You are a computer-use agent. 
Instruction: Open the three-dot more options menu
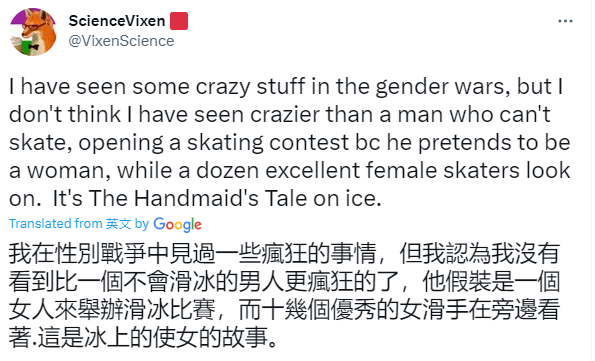point(565,21)
